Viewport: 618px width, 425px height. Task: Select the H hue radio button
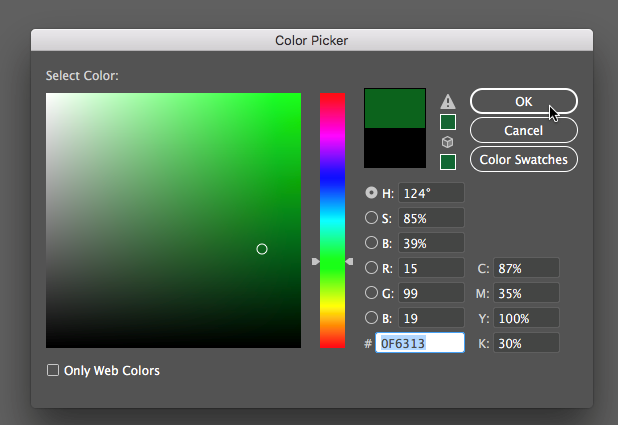tap(372, 192)
